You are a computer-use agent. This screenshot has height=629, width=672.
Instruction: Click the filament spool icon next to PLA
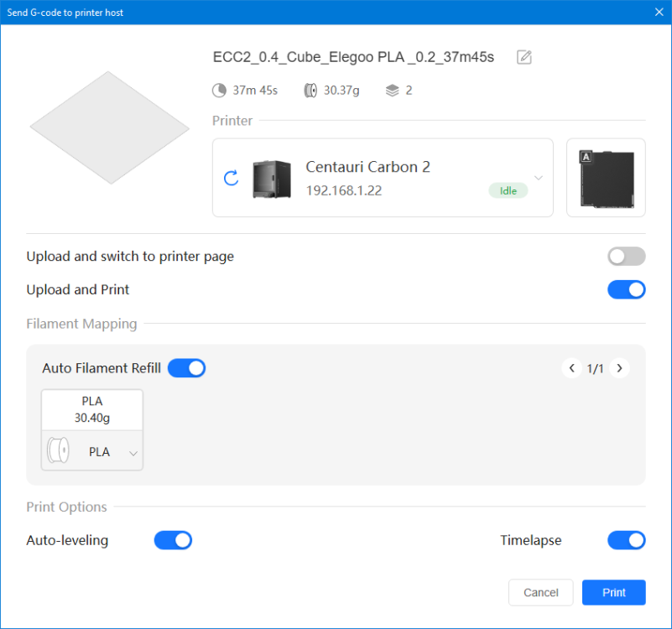click(x=57, y=450)
